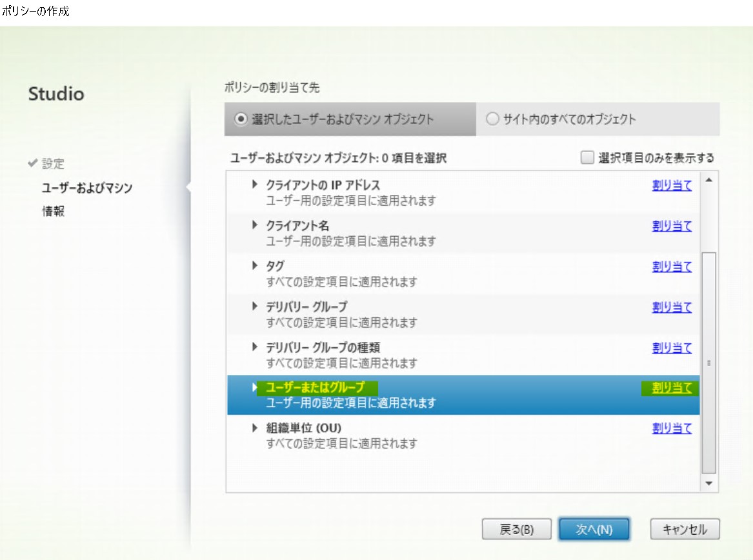Expand the デリバリー グループ entry
The width and height of the screenshot is (753, 560).
point(254,306)
